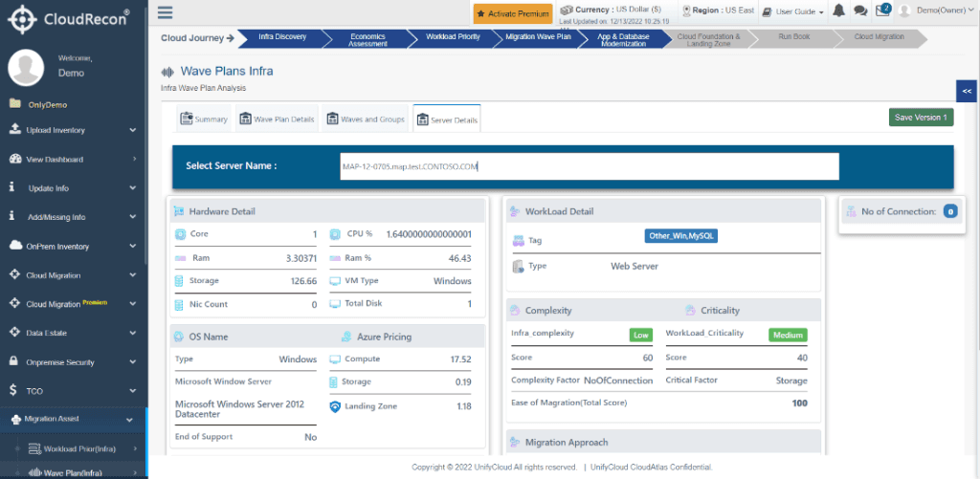Switch to the Wave Plan Details tab
Screen dimensions: 980x479
(x=277, y=119)
